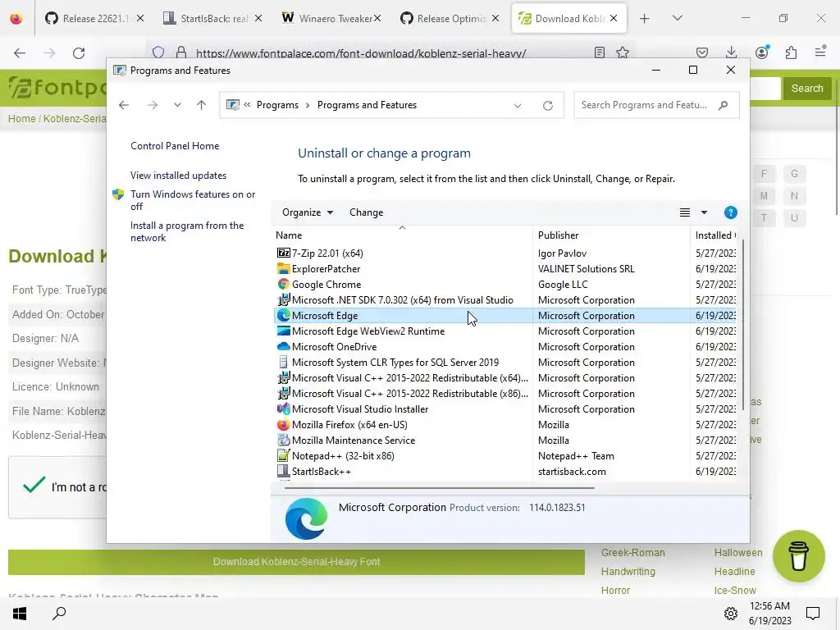Sort by the Name column header
The width and height of the screenshot is (840, 630).
pyautogui.click(x=402, y=235)
